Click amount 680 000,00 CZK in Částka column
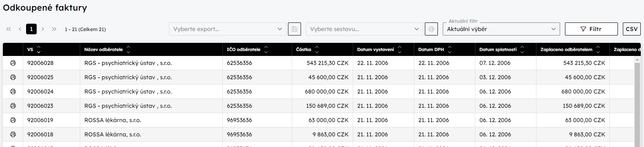 [x=327, y=91]
